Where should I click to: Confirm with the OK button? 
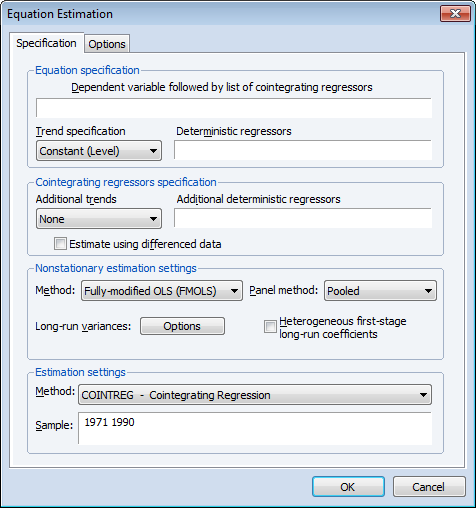point(348,487)
